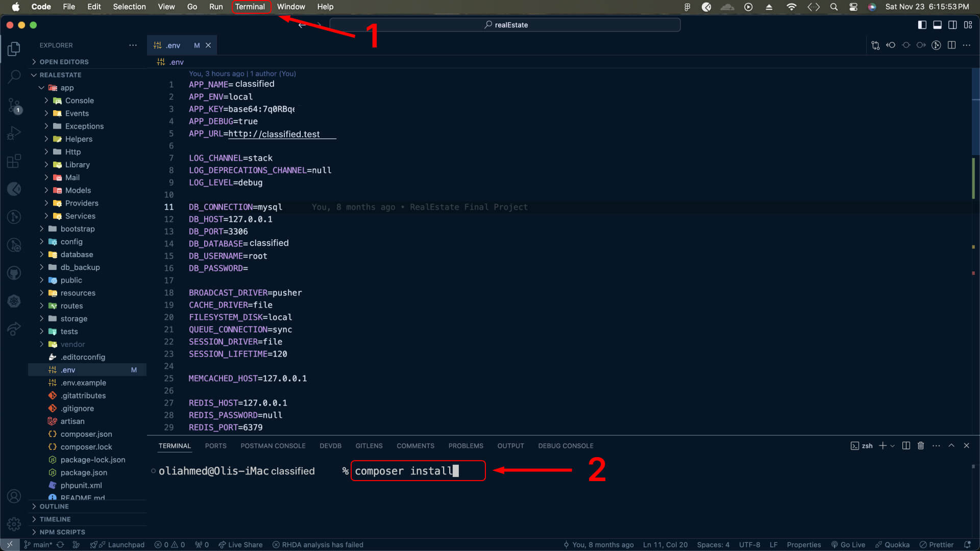
Task: Click the Explorer files icon
Action: (14, 48)
